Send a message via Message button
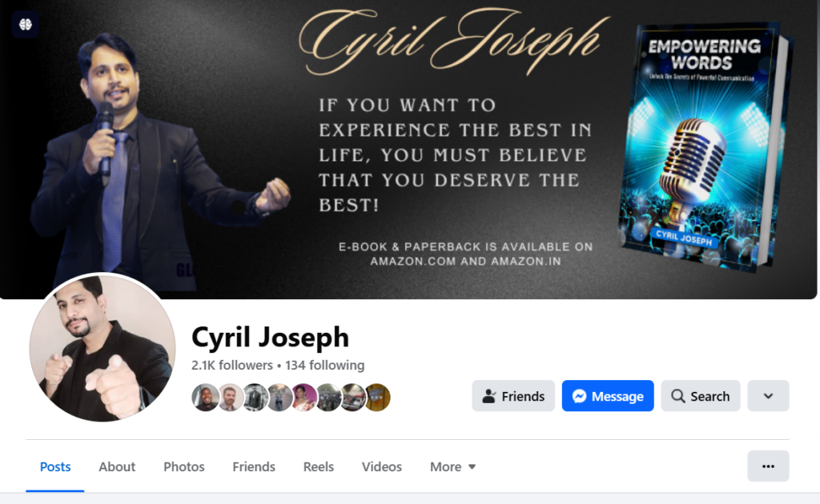Image resolution: width=820 pixels, height=504 pixels. (608, 396)
